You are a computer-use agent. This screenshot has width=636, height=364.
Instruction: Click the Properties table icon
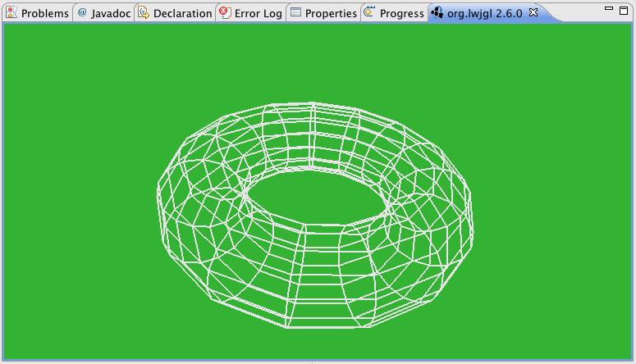tap(295, 12)
